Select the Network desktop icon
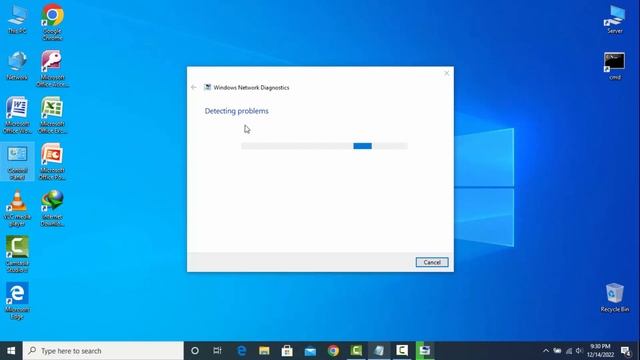The width and height of the screenshot is (640, 360). [x=17, y=66]
